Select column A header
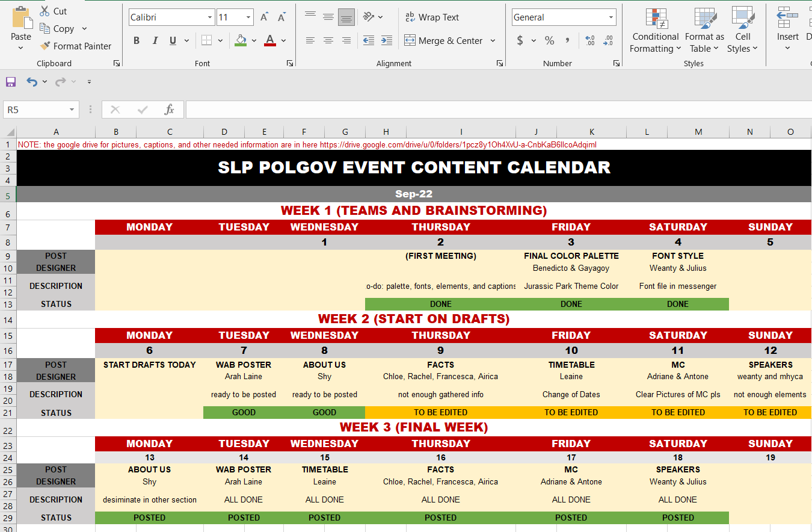Screen dimensions: 812x532 pyautogui.click(x=56, y=132)
